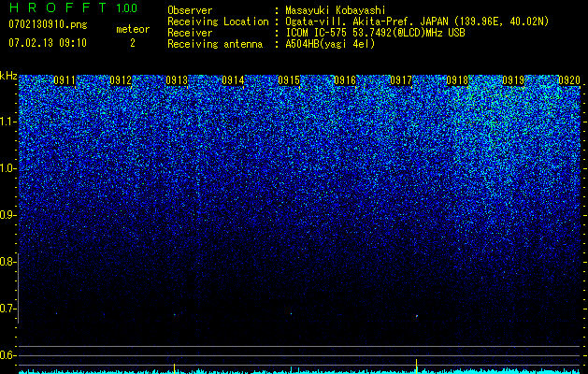This screenshot has height=374, width=588.
Task: Click the 0918 time marker
Action: [457, 80]
